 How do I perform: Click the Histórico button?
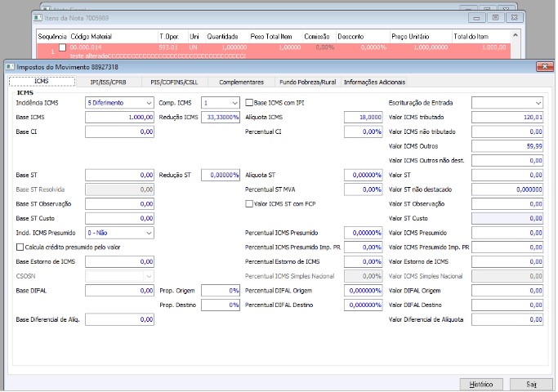click(481, 384)
